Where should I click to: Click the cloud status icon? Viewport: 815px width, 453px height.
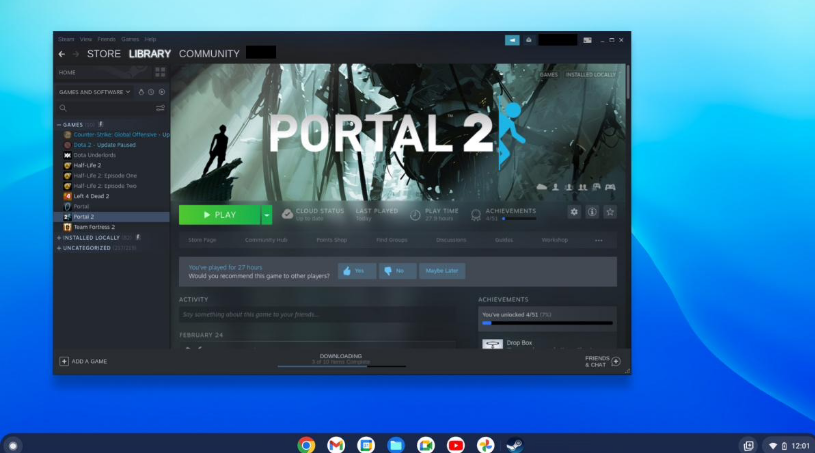pos(287,214)
